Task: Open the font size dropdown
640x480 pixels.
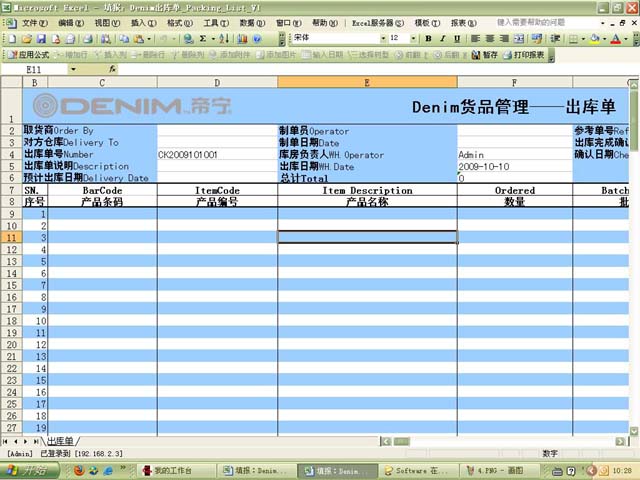Action: [x=413, y=38]
